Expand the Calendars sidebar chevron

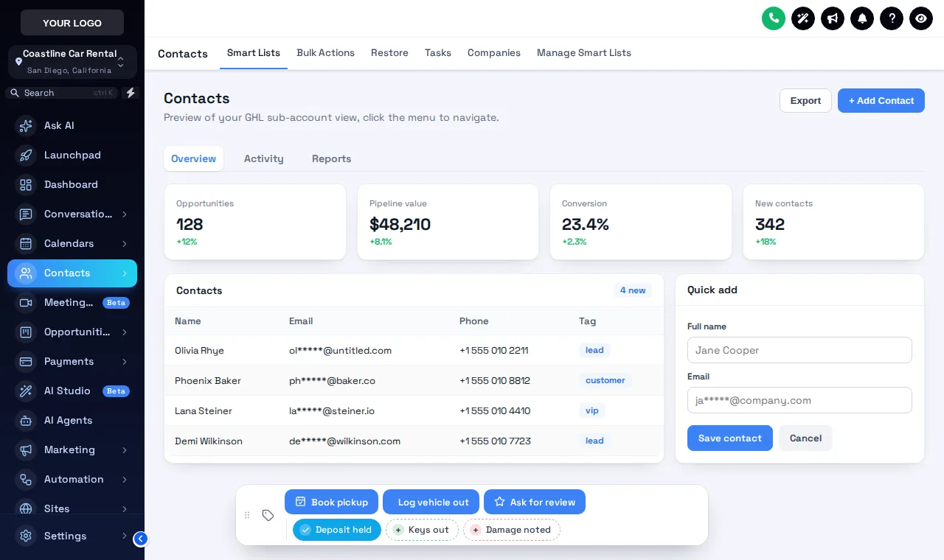(x=125, y=244)
